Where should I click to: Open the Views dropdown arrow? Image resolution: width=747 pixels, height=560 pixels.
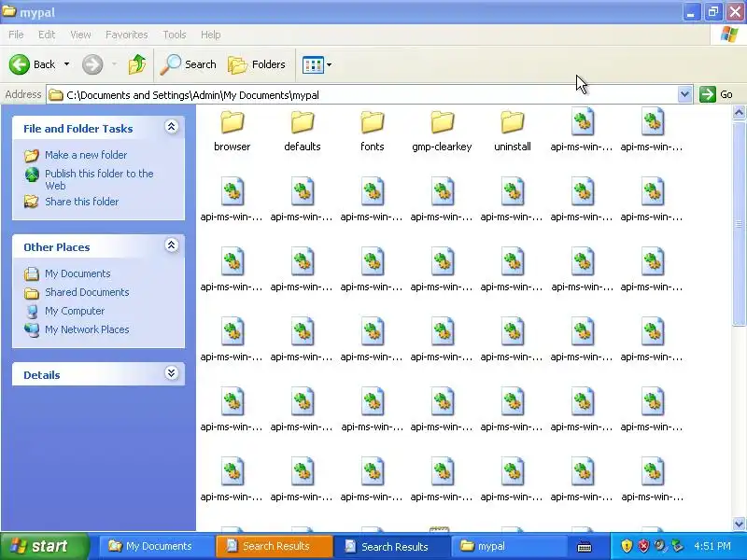click(x=330, y=64)
